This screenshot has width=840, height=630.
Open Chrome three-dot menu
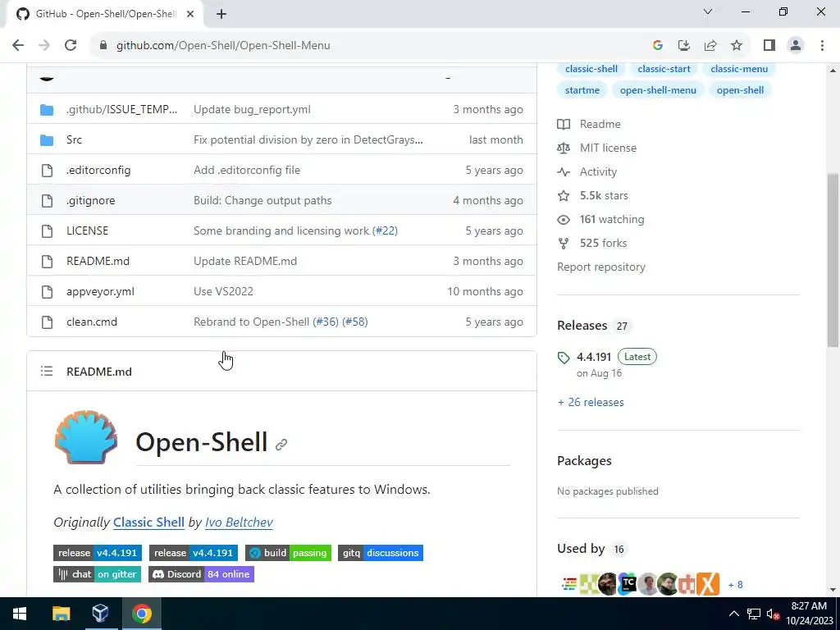822,46
